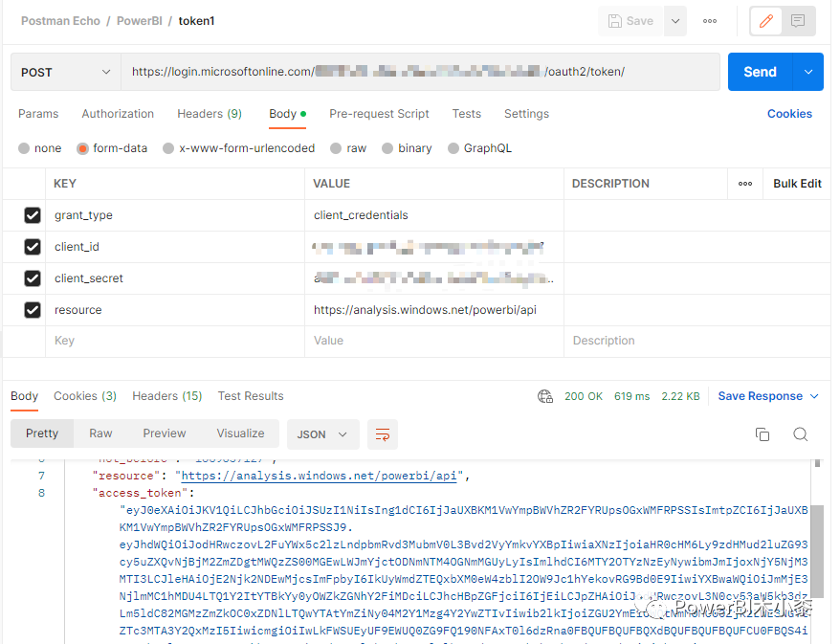
Task: Click the request URL input field
Action: [420, 72]
